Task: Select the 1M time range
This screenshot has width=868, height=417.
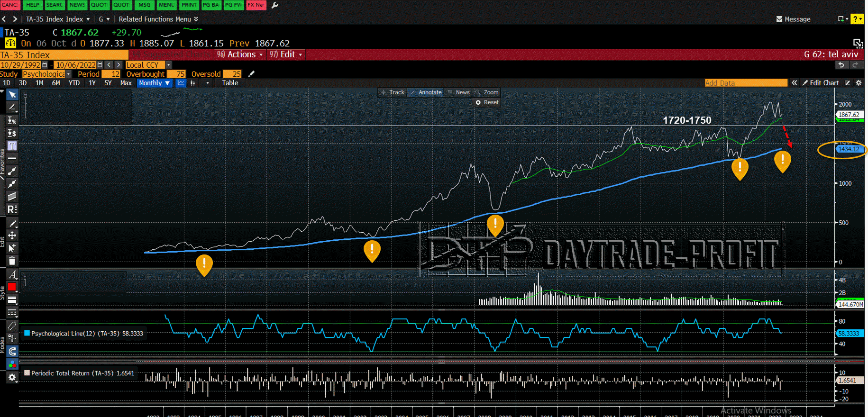Action: (39, 83)
